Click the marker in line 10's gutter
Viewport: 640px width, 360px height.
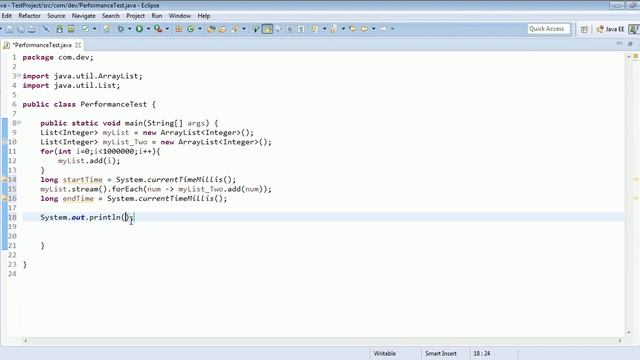click(5, 142)
